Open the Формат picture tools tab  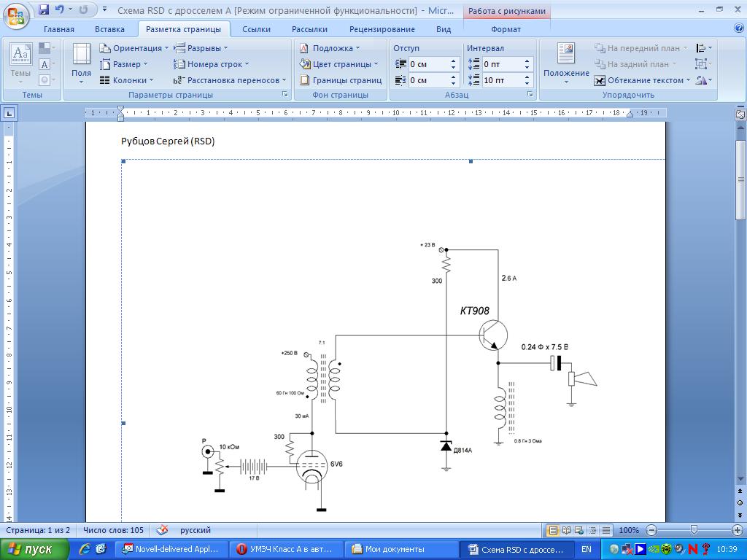point(506,29)
